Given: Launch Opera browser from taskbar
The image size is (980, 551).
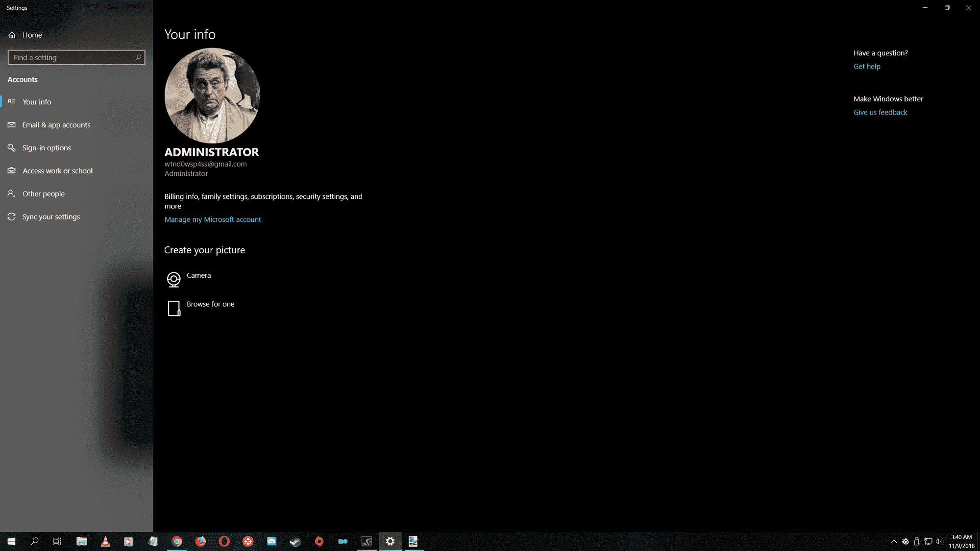Looking at the screenshot, I should 224,541.
